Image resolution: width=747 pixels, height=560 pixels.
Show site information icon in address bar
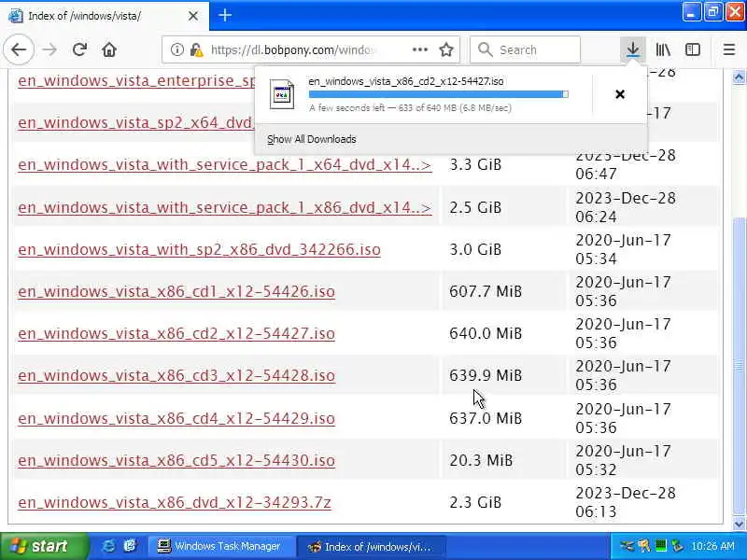click(x=176, y=49)
